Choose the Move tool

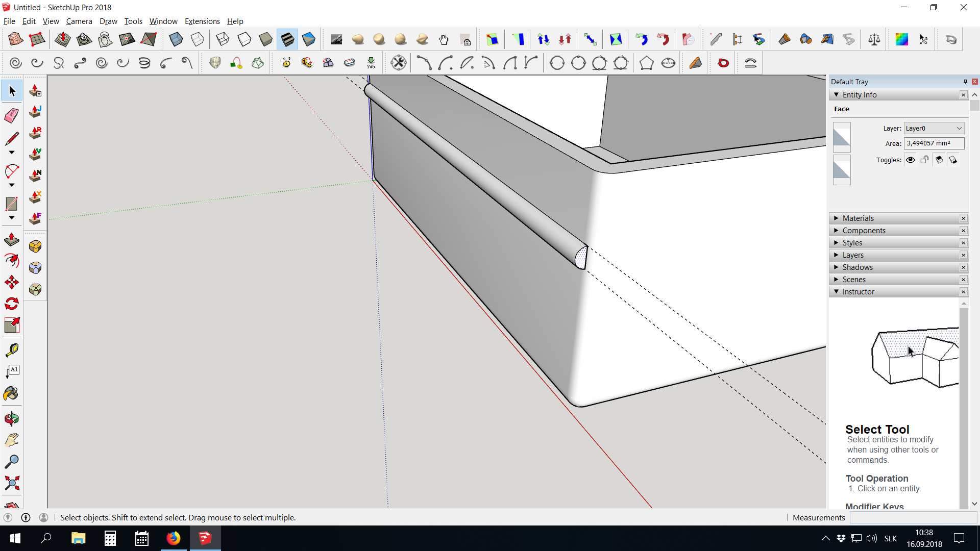pyautogui.click(x=12, y=282)
